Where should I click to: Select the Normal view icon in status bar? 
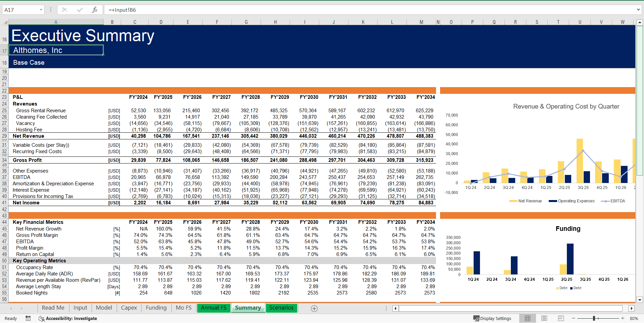(528, 318)
